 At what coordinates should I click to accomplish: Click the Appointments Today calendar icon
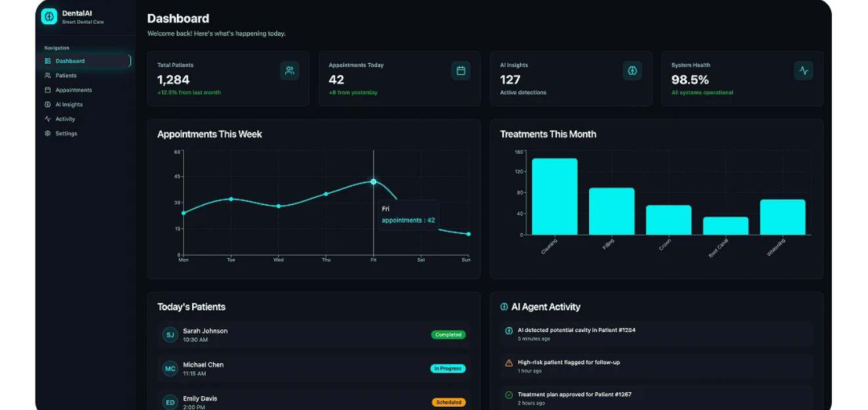coord(461,70)
